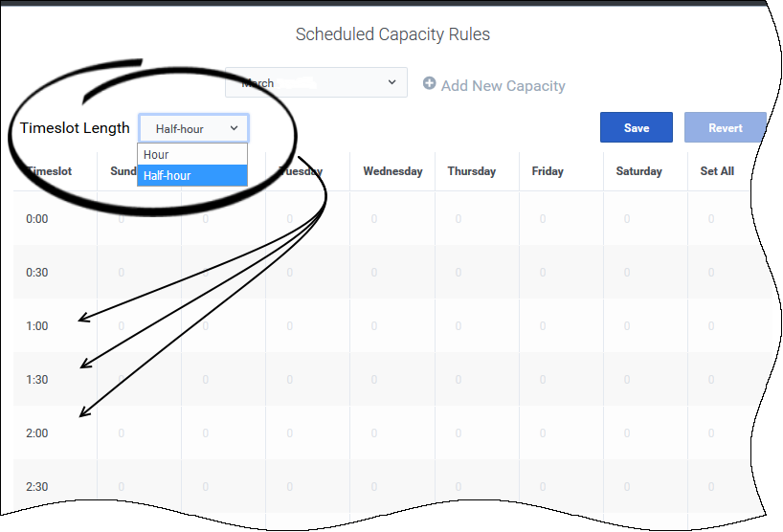
Task: Edit the Set All field at 2:00
Action: (x=711, y=433)
